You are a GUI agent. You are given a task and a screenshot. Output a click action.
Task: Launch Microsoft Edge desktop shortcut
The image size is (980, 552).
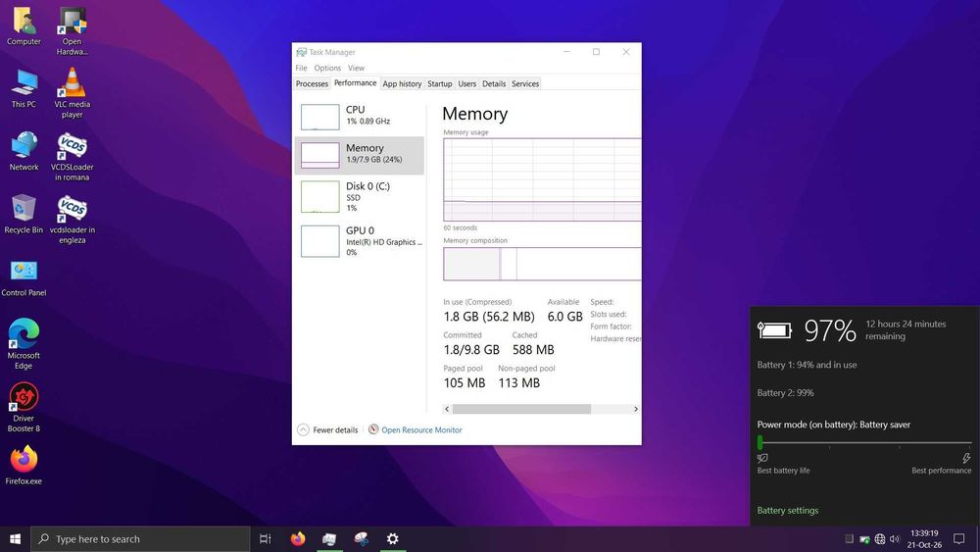pos(24,344)
